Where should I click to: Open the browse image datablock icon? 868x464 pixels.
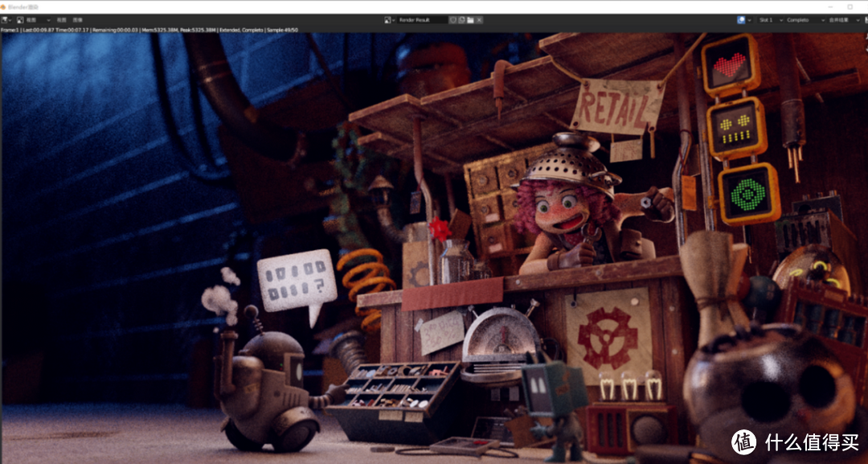point(390,20)
